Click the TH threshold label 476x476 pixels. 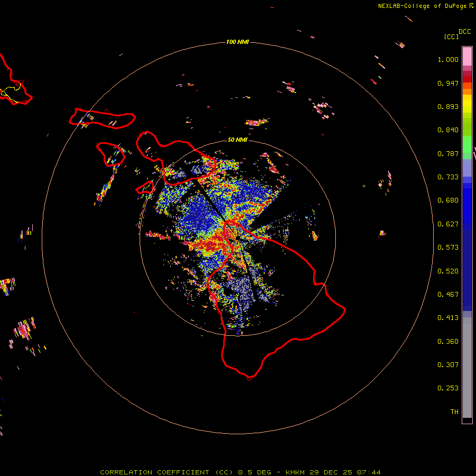pos(454,412)
